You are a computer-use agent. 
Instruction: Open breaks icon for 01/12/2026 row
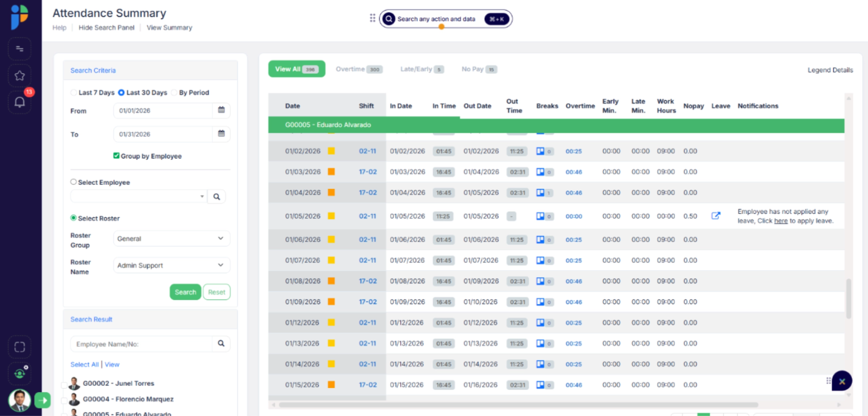pos(540,322)
